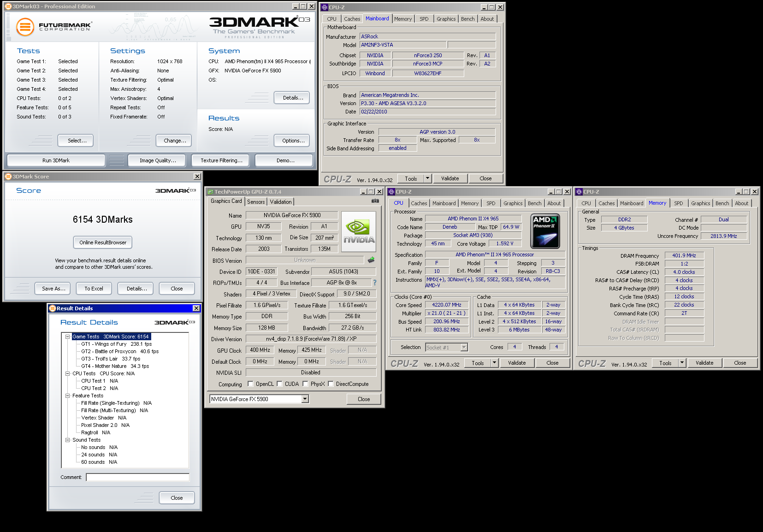Click the Comment input field
This screenshot has width=763, height=532.
click(x=137, y=477)
